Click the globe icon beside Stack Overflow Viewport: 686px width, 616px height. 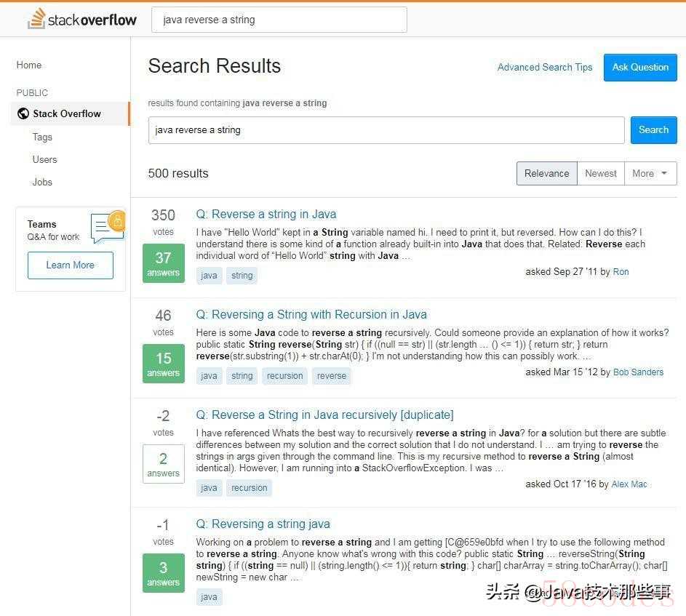pyautogui.click(x=23, y=113)
